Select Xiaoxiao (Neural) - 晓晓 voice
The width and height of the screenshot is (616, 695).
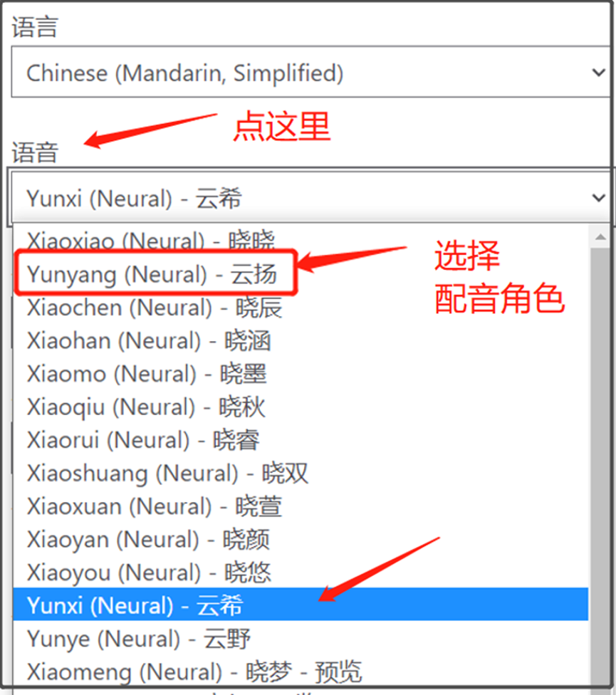301,240
